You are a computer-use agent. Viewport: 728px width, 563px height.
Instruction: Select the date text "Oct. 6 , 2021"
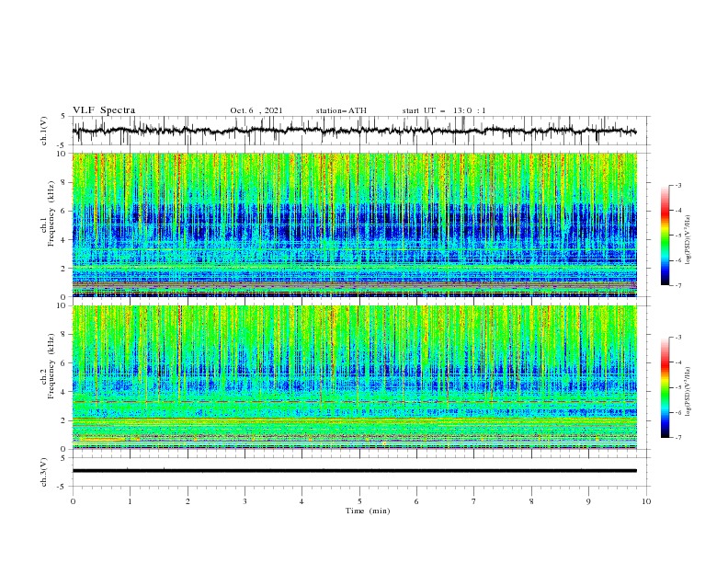coord(256,110)
